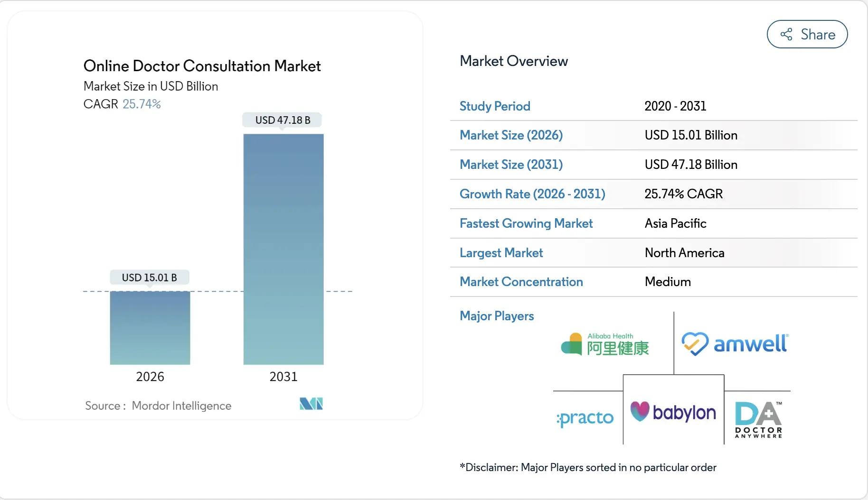868x500 pixels.
Task: Click Market Size (2031) link
Action: 511,165
